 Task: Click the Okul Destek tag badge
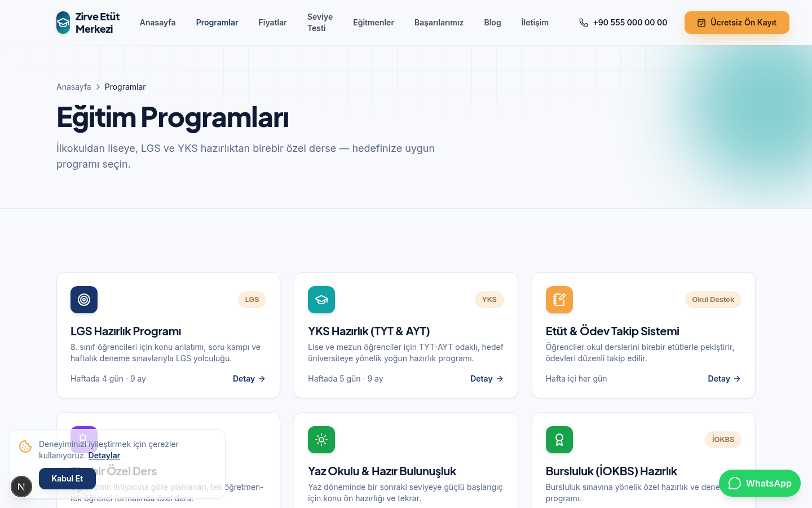[x=713, y=300]
